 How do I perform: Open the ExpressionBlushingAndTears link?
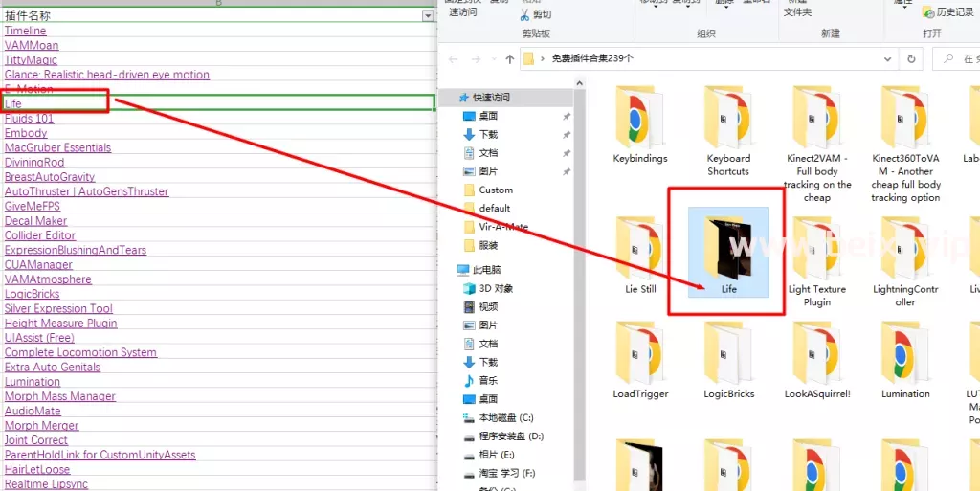point(75,250)
